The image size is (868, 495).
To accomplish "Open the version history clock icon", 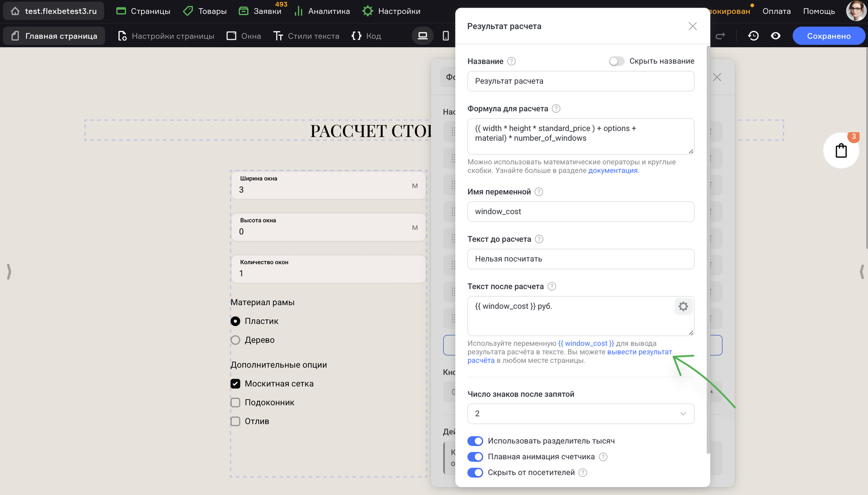I will (x=753, y=36).
